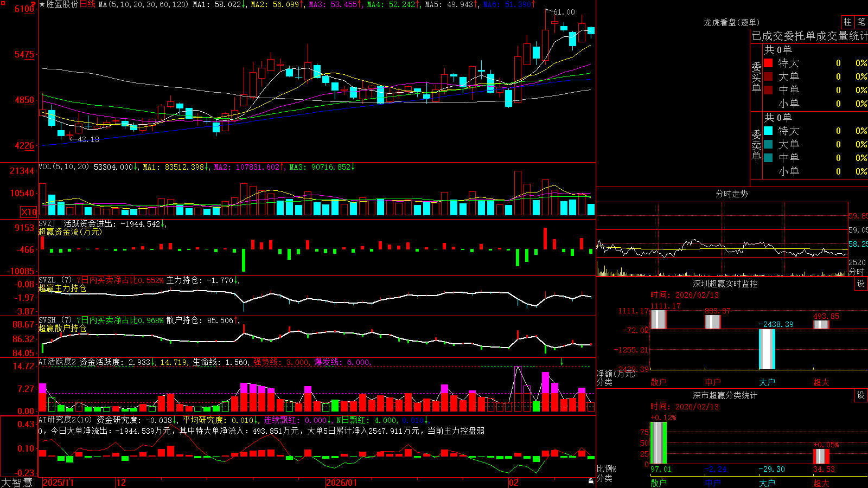Select the 2025/11 marker on the time axis
Image resolution: width=868 pixels, height=488 pixels.
tap(58, 483)
